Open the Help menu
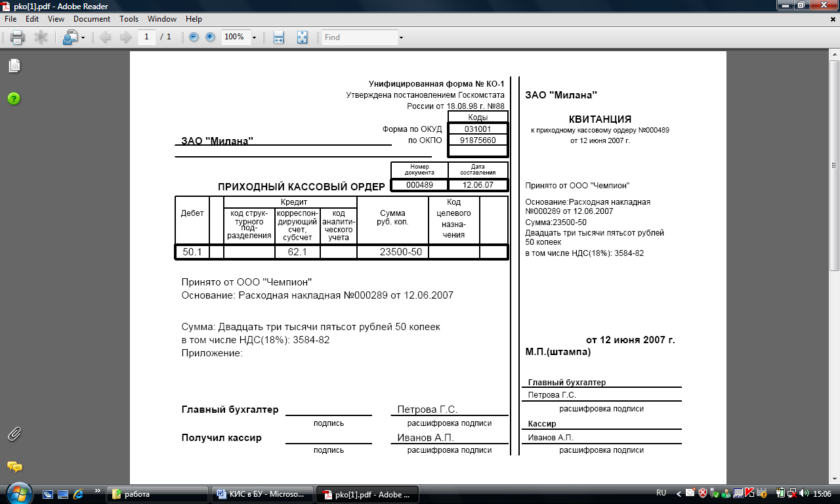Viewport: 840px width, 504px height. pos(194,19)
